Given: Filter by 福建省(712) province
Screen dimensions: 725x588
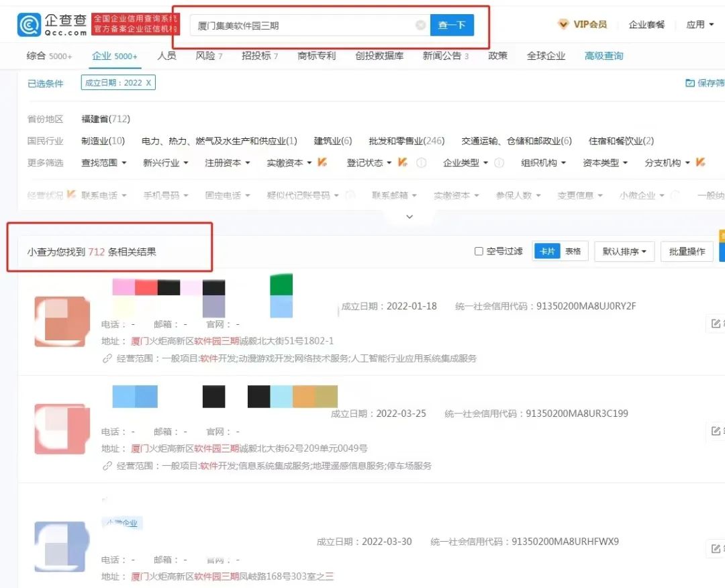Looking at the screenshot, I should tap(106, 119).
